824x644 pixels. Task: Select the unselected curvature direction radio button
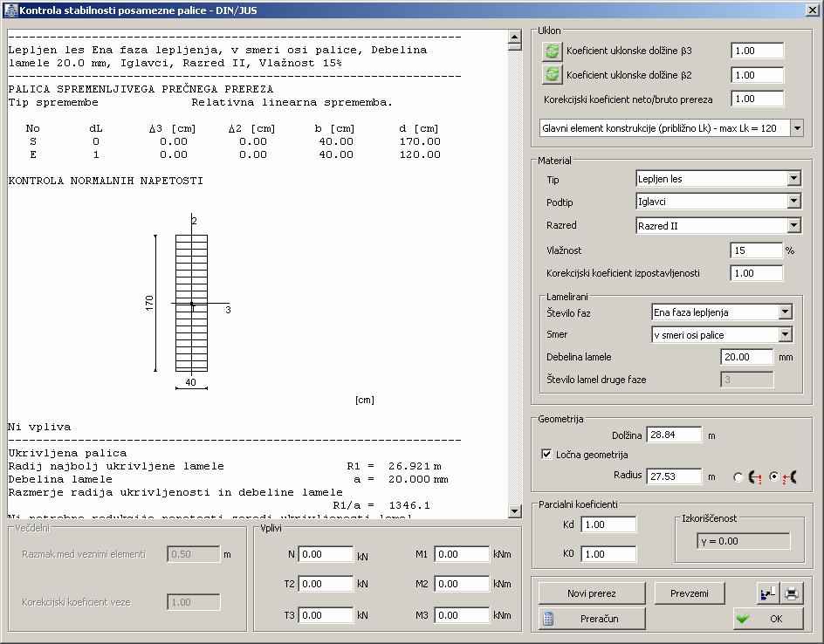(738, 477)
